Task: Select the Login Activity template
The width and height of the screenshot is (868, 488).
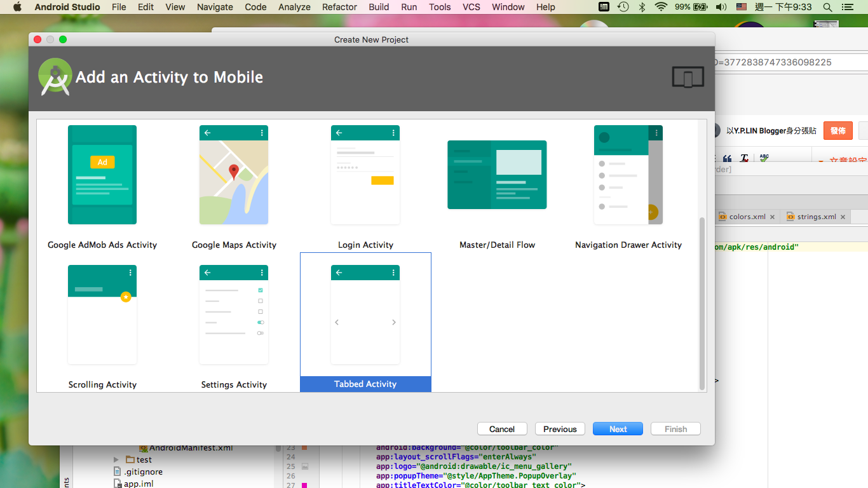Action: click(x=365, y=175)
